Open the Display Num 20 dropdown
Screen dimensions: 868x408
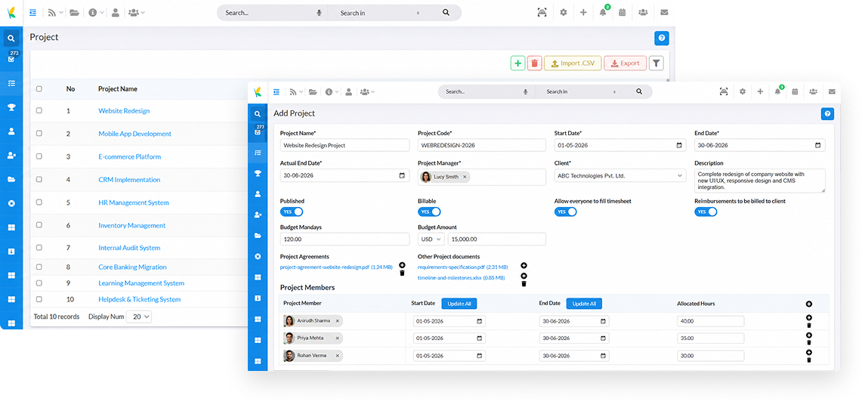pos(139,317)
